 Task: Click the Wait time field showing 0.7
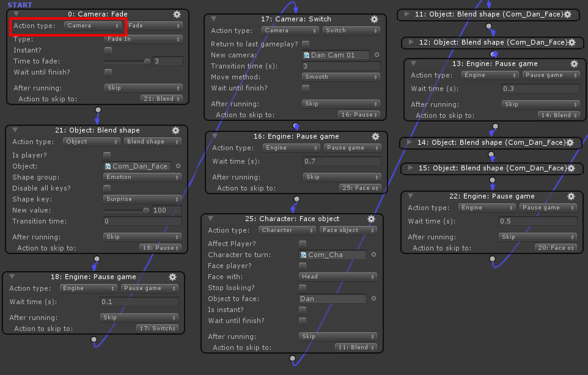[x=342, y=161]
